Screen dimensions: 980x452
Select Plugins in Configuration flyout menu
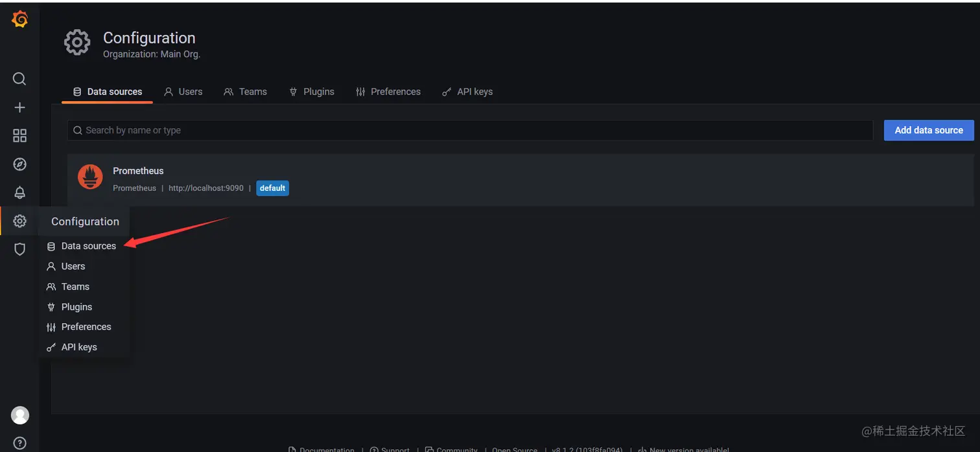[x=69, y=307]
